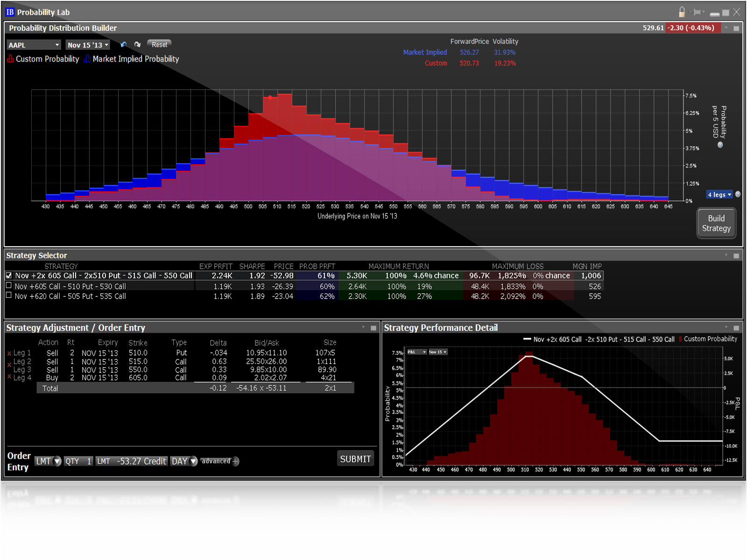Open Strategy Selector panel menu arrow
This screenshot has height=560, width=747.
pyautogui.click(x=726, y=255)
